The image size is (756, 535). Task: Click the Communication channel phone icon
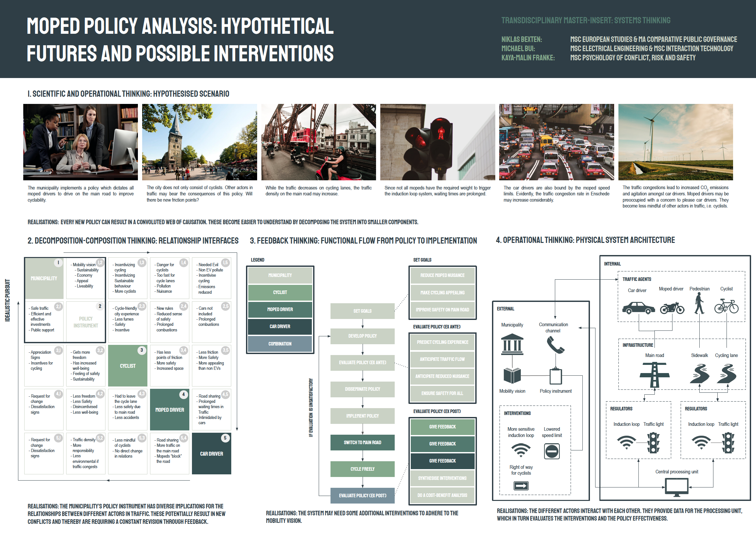point(556,345)
